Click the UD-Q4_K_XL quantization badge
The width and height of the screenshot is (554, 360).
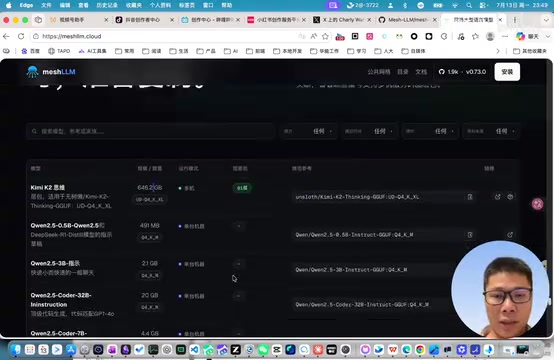pyautogui.click(x=150, y=199)
